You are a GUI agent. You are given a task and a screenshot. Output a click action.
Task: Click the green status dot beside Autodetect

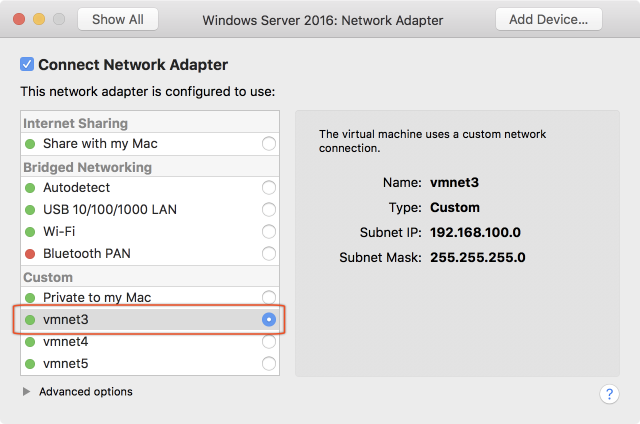point(30,188)
